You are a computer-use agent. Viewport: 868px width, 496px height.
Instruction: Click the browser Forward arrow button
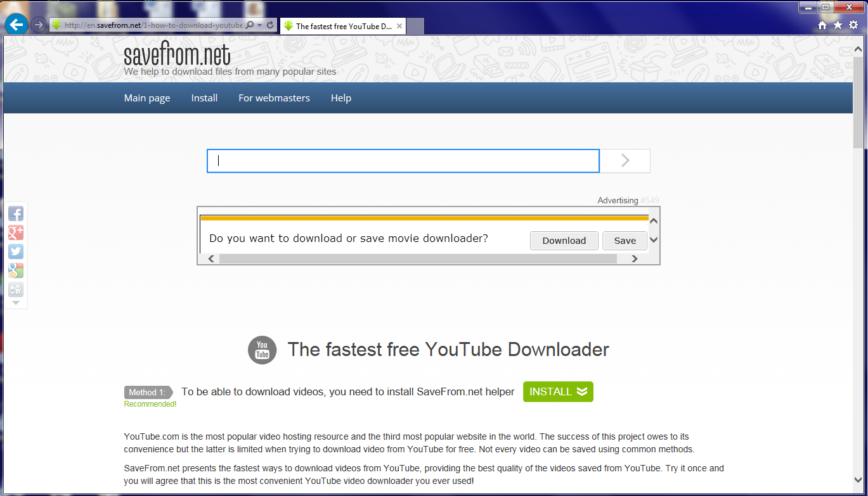coord(39,25)
